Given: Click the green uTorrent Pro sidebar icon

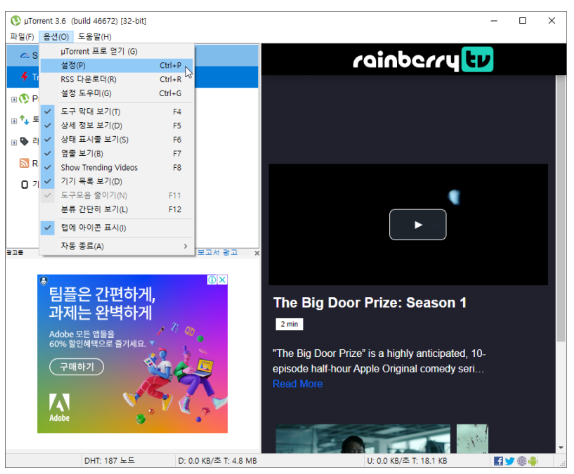Looking at the screenshot, I should [x=24, y=98].
